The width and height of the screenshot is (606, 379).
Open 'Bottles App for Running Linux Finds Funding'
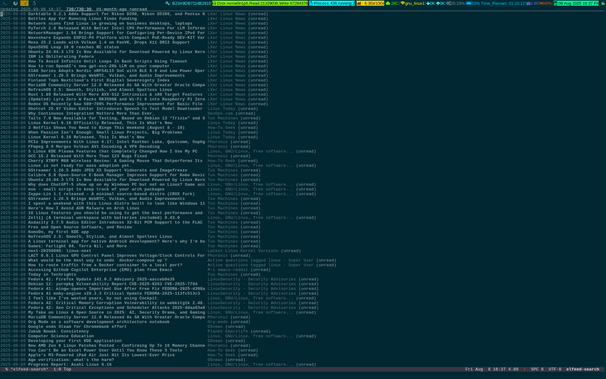[x=82, y=18]
